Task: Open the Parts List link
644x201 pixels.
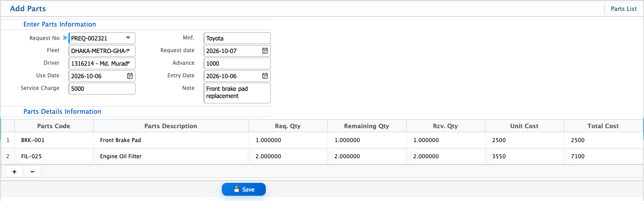Action: pyautogui.click(x=624, y=9)
